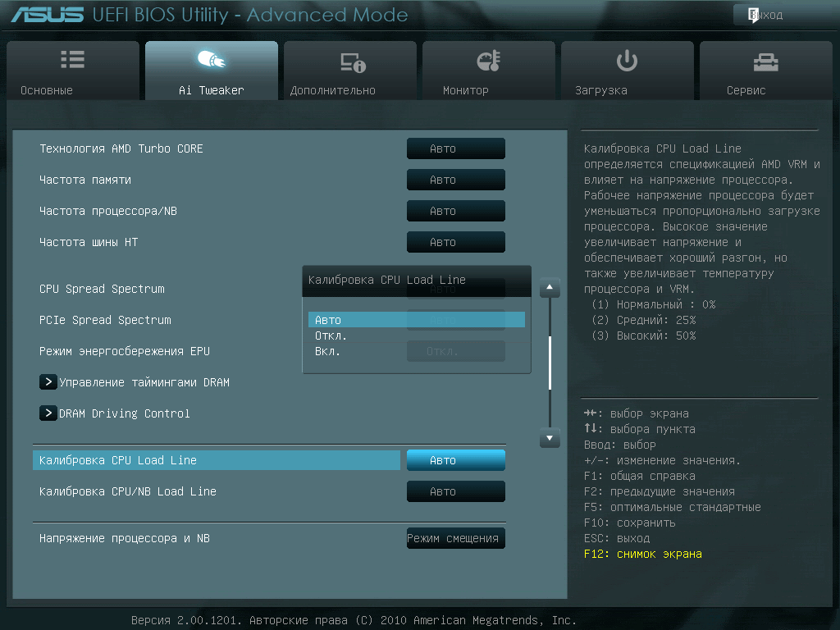The image size is (840, 630).
Task: Switch to the Сервис tab
Action: point(766,71)
